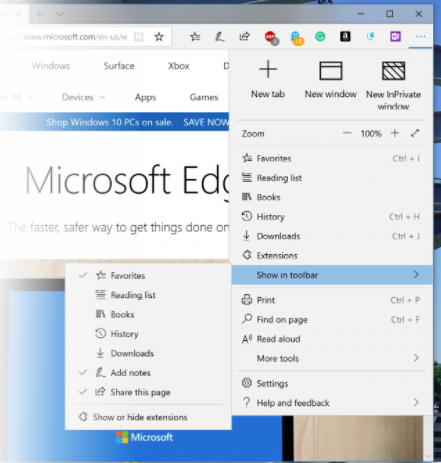The image size is (441, 463).
Task: Open the Adblock Plus extension icon
Action: point(271,37)
